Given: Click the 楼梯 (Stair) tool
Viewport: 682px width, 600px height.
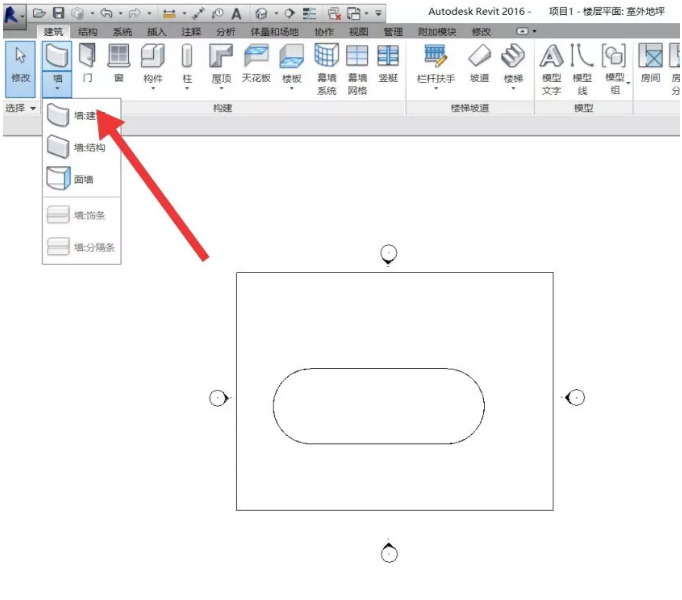Looking at the screenshot, I should pyautogui.click(x=513, y=62).
